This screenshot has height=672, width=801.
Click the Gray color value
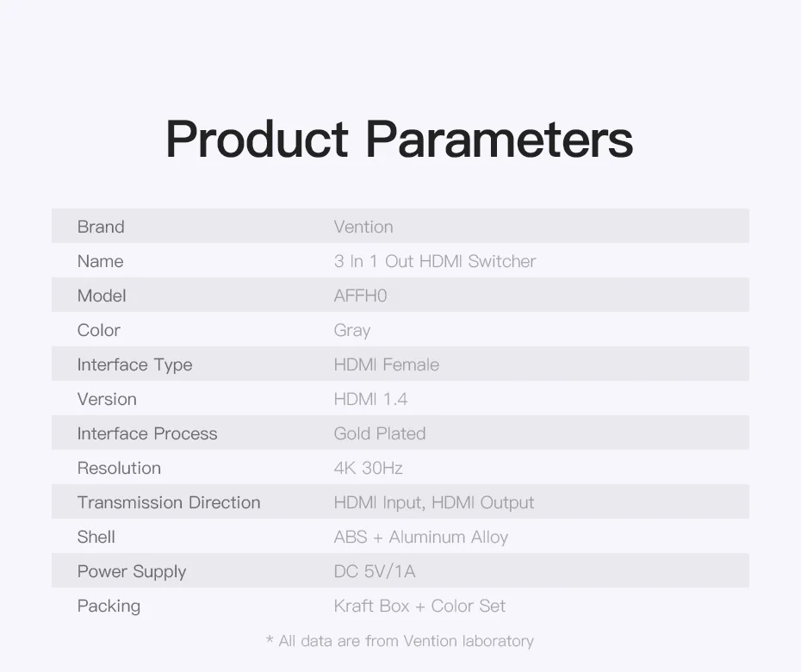click(352, 331)
